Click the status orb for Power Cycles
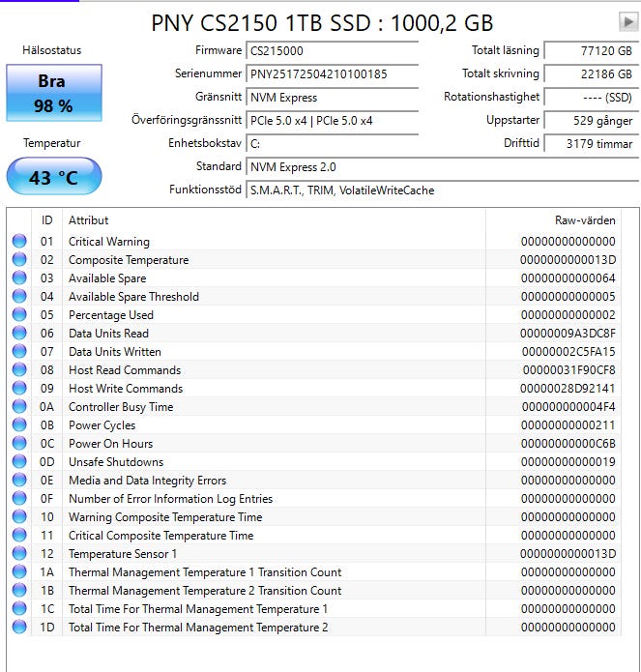Viewport: 641px width, 672px height. tap(19, 424)
